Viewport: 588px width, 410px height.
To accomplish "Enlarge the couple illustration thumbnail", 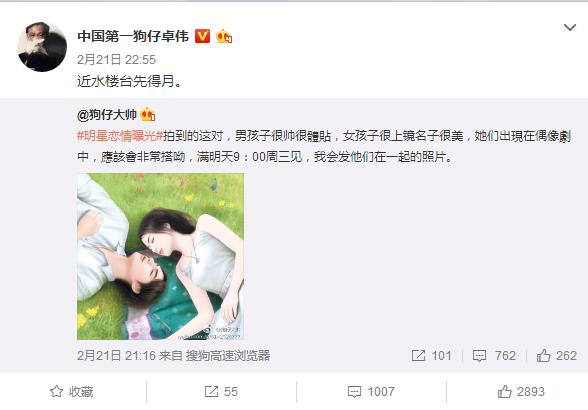I will click(x=160, y=257).
